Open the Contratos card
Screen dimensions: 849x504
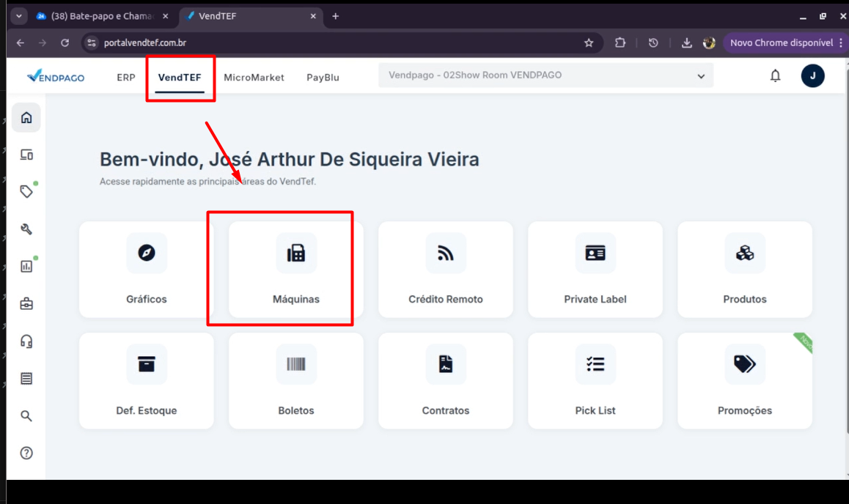446,381
